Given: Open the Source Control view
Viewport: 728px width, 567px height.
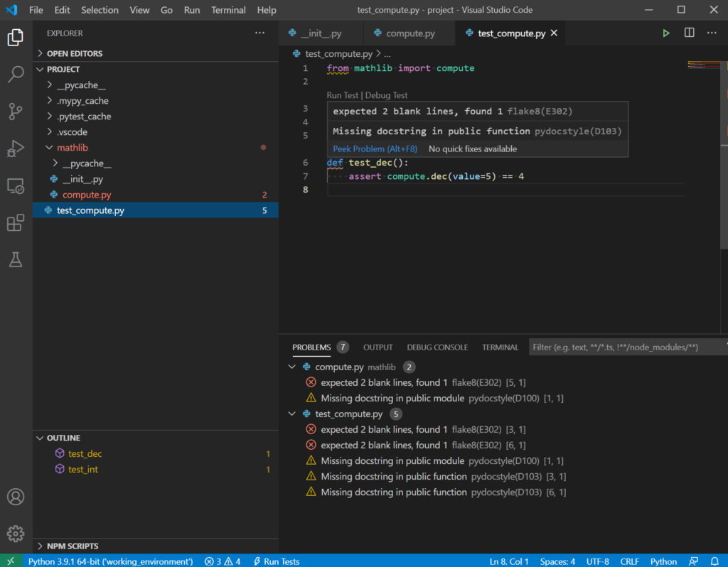Looking at the screenshot, I should click(x=16, y=111).
